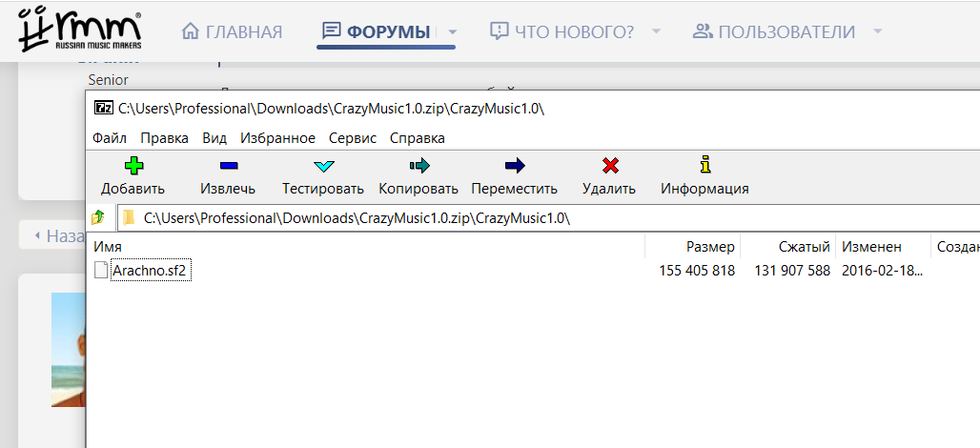Open the Справка menu
The height and width of the screenshot is (448, 980).
tap(418, 138)
